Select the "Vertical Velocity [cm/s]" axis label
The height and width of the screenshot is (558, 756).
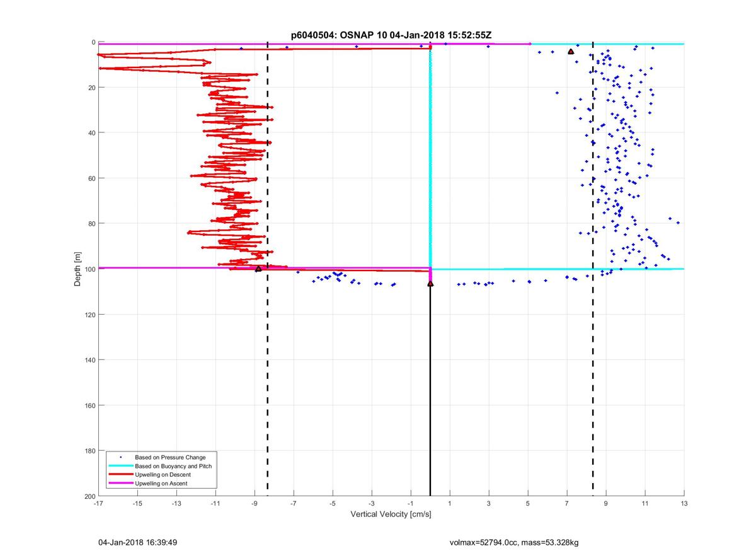(x=391, y=514)
